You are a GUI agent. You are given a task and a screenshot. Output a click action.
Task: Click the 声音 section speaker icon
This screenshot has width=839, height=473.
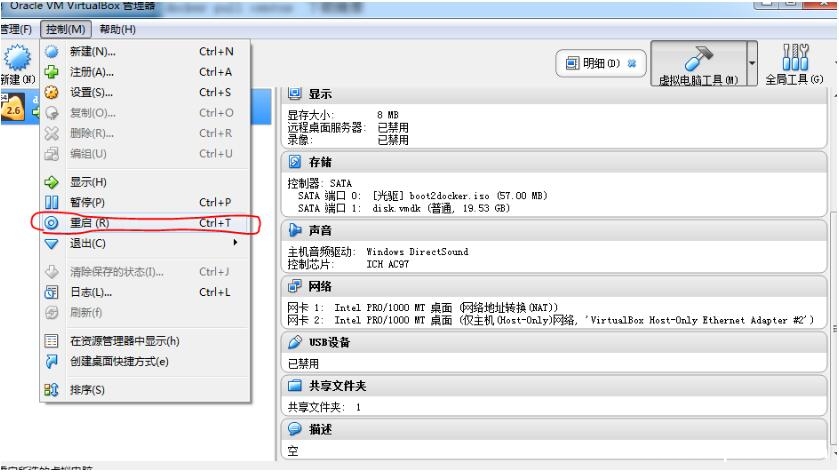[x=294, y=230]
